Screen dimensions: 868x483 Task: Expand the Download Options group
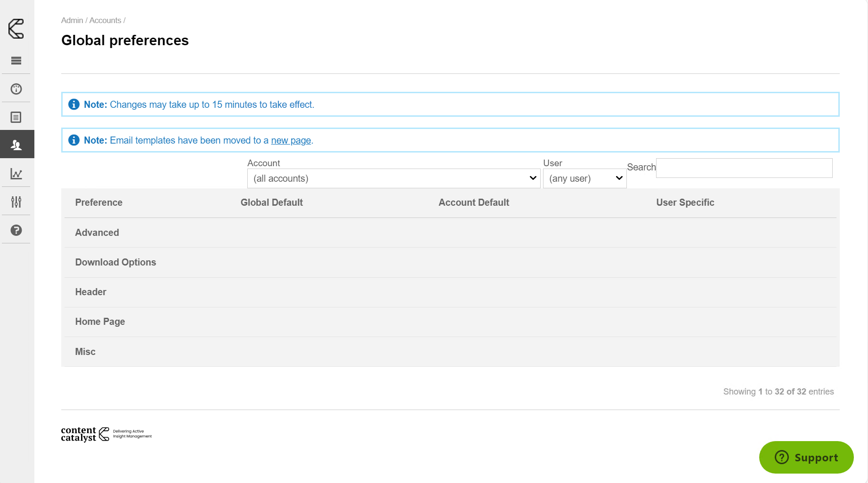[115, 262]
